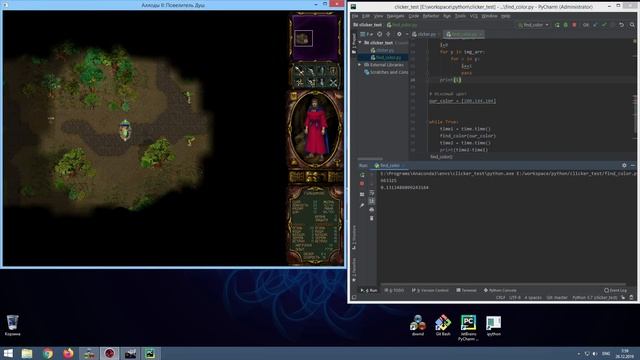Open the Python Console tab

pyautogui.click(x=500, y=290)
